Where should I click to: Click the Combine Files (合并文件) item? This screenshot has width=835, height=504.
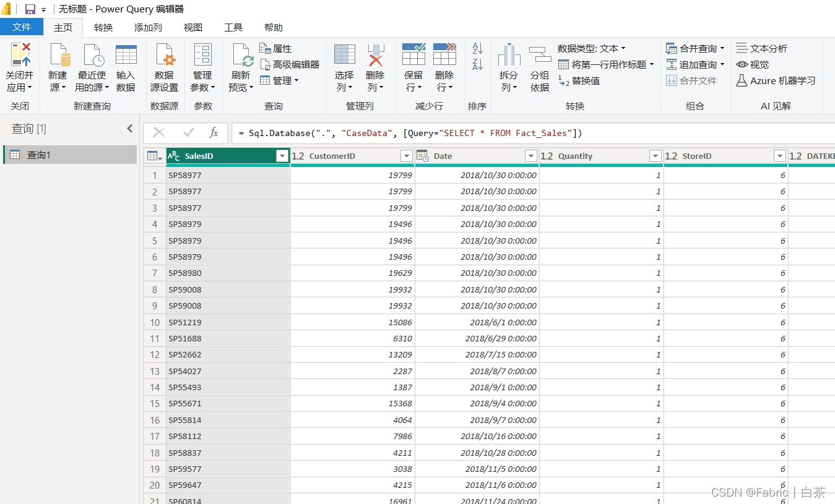(x=691, y=80)
